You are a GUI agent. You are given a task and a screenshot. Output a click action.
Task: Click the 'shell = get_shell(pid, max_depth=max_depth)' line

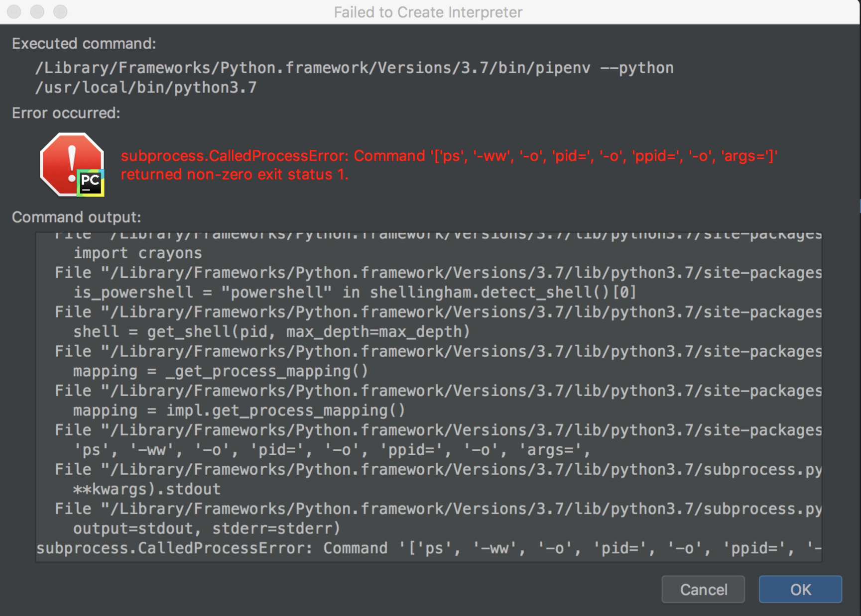(x=271, y=332)
